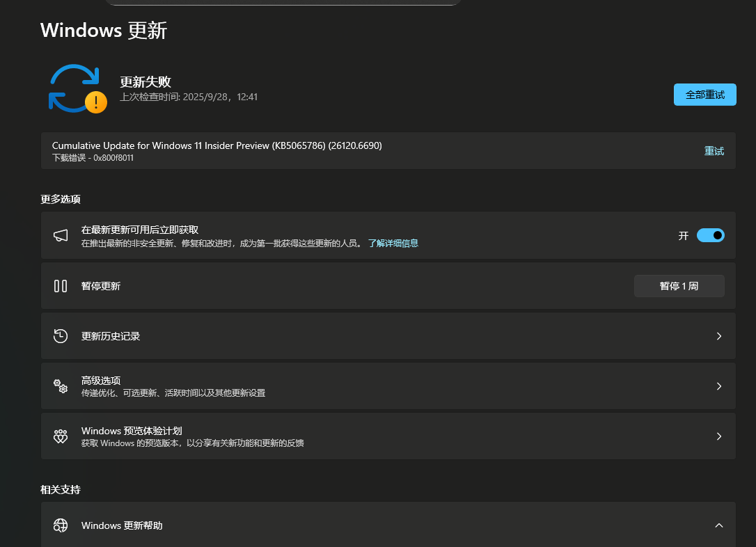756x547 pixels.
Task: Click the megaphone icon for latest updates
Action: click(x=61, y=235)
